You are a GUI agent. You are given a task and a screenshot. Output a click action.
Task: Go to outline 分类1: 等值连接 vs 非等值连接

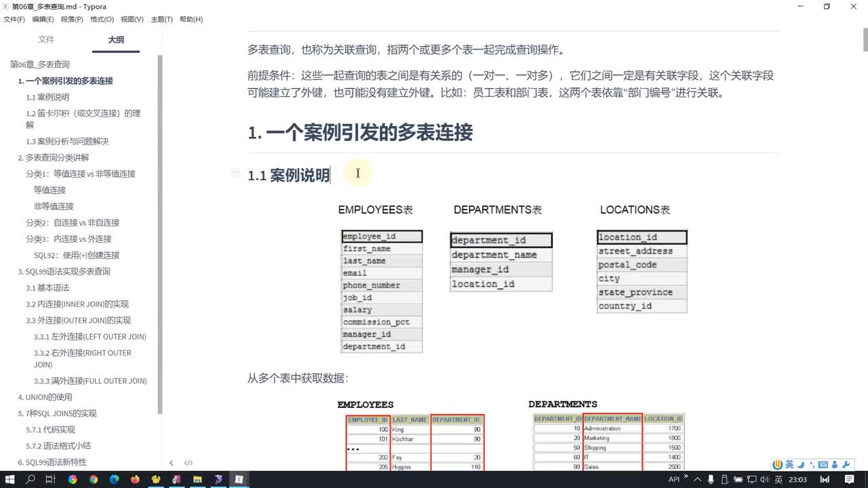tap(81, 174)
